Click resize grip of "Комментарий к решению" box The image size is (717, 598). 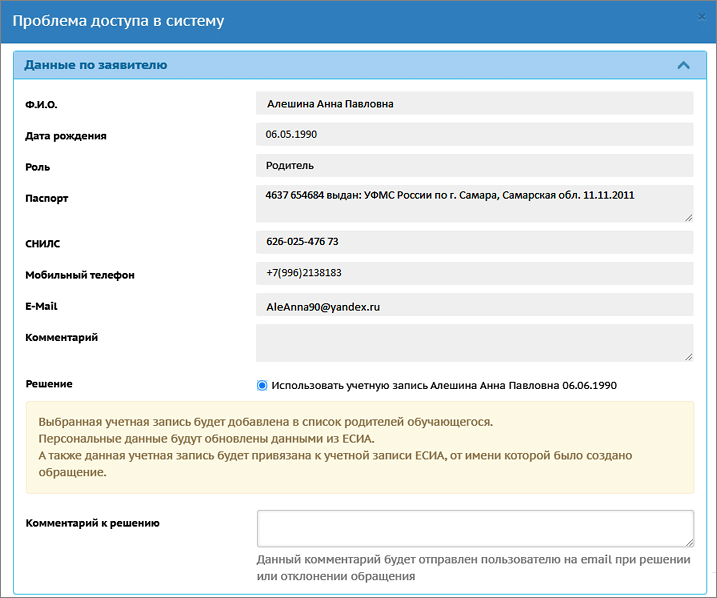(688, 541)
